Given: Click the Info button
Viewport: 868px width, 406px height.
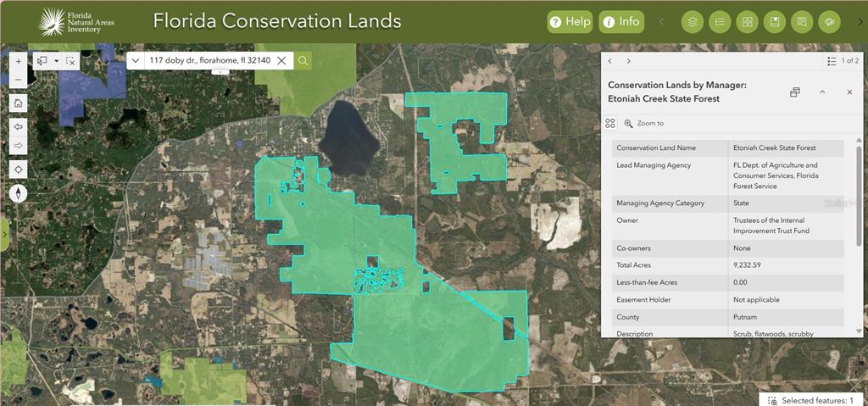Looking at the screenshot, I should click(x=620, y=22).
